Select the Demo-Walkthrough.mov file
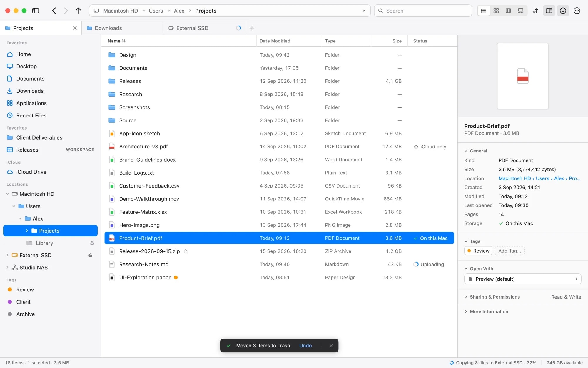This screenshot has height=368, width=588. [279, 199]
